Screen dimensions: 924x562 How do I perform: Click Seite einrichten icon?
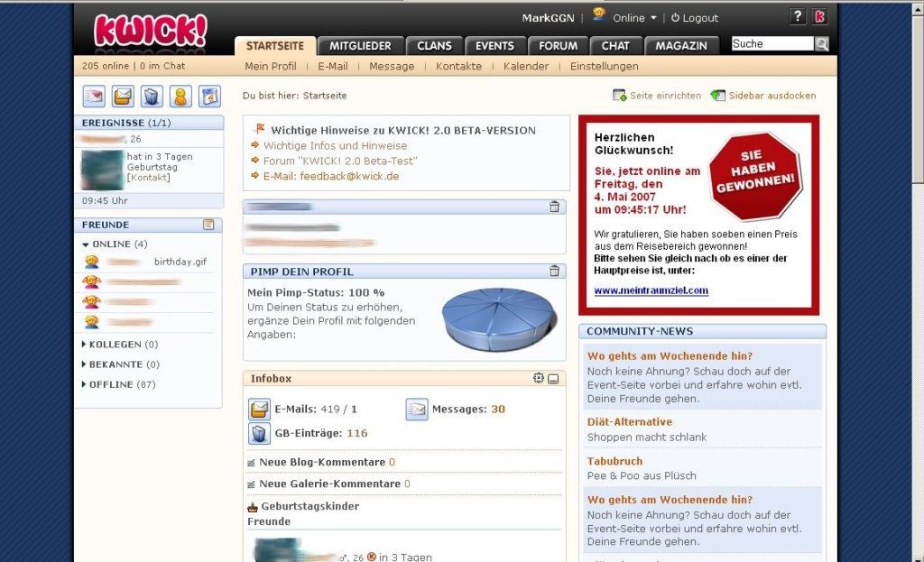619,96
